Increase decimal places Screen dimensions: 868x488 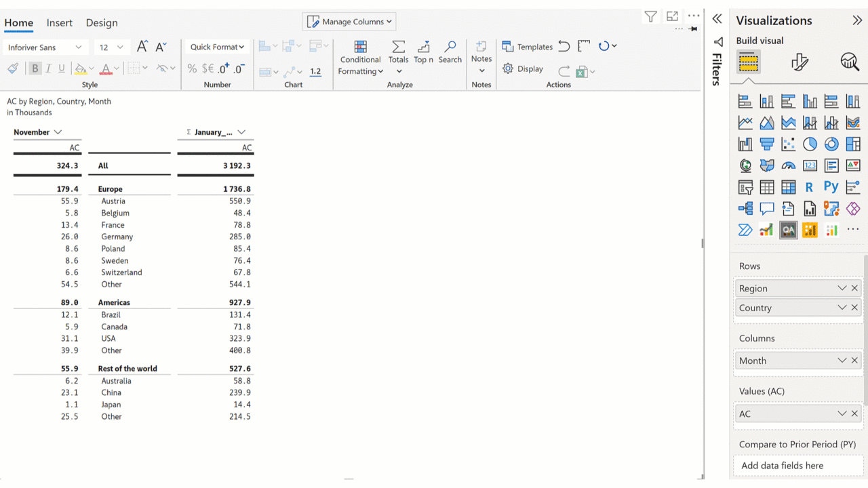(x=223, y=68)
